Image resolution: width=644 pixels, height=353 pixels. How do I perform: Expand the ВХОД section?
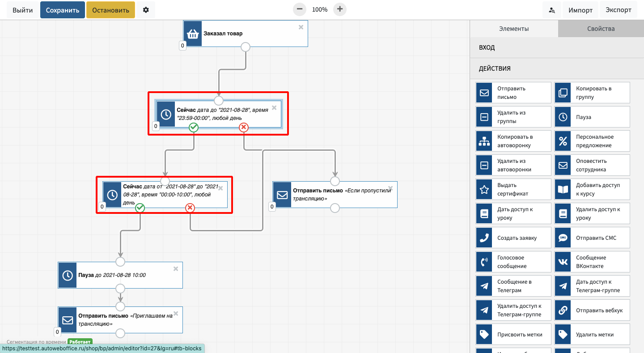556,47
